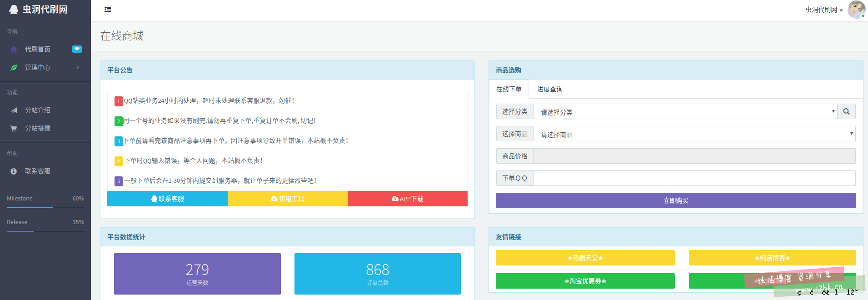Image resolution: width=868 pixels, height=300 pixels.
Task: Click the shopping cart icon for 分站搭建
Action: 14,129
